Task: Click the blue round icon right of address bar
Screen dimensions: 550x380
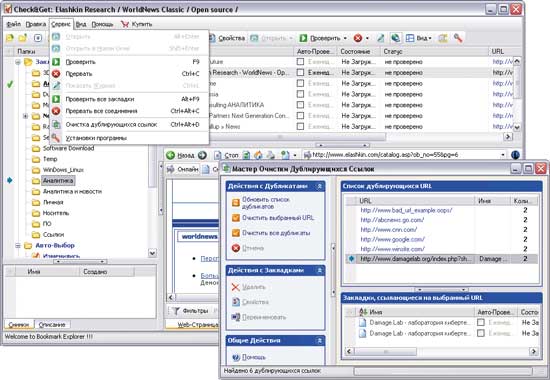Action: pyautogui.click(x=515, y=155)
